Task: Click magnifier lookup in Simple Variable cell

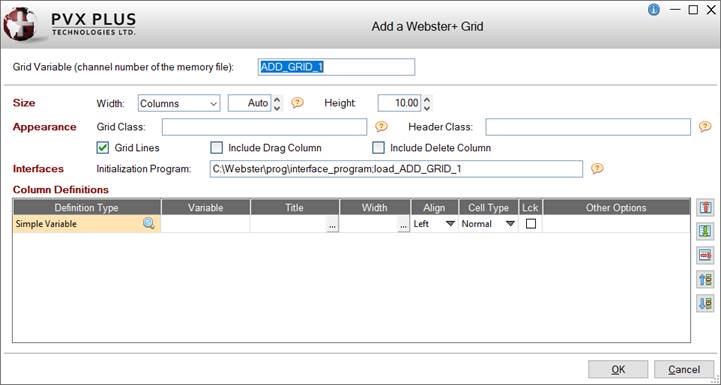Action: [149, 224]
